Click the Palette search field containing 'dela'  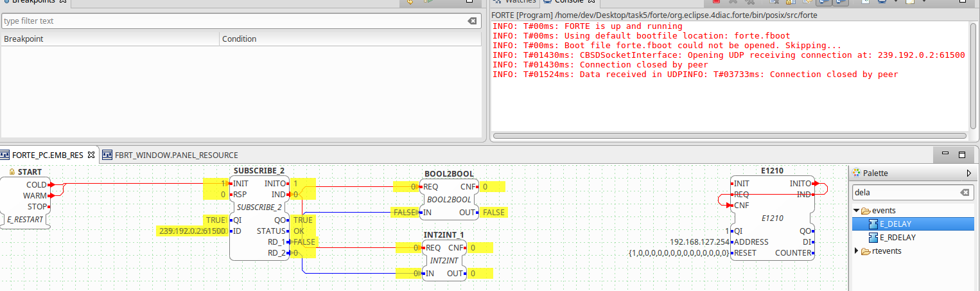point(906,193)
